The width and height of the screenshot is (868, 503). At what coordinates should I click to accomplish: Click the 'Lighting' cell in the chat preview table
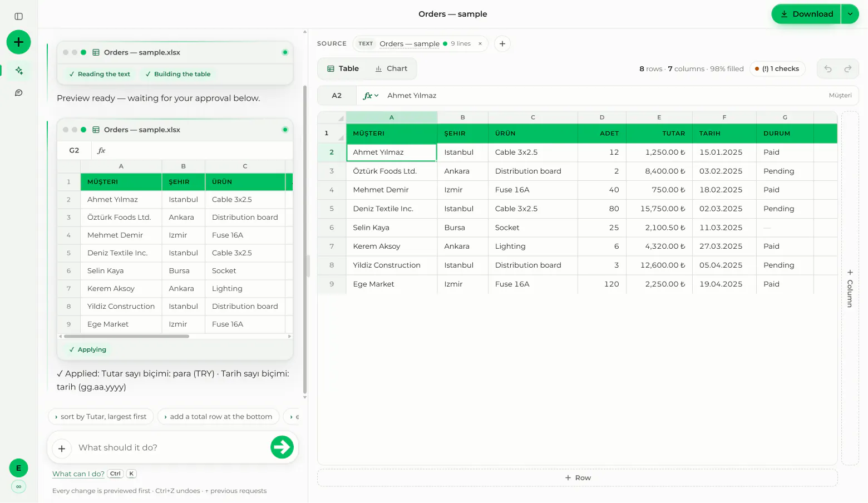click(x=245, y=289)
